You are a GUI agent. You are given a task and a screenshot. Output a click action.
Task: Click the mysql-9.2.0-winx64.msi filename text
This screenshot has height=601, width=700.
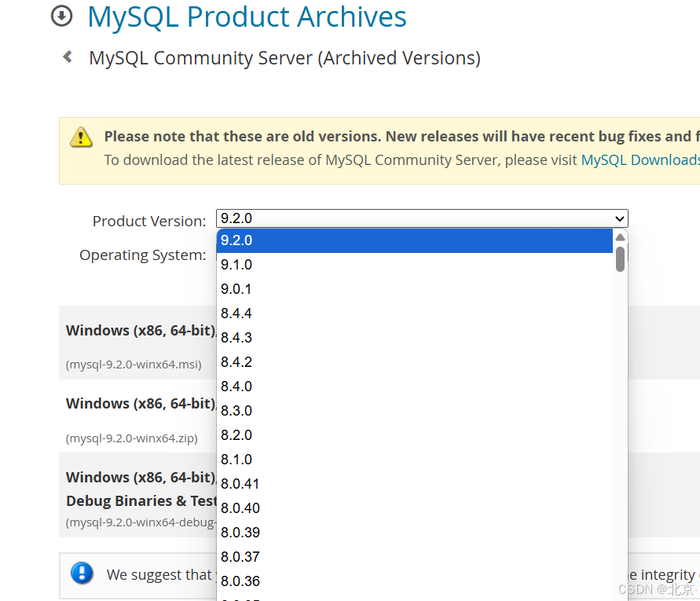[134, 365]
